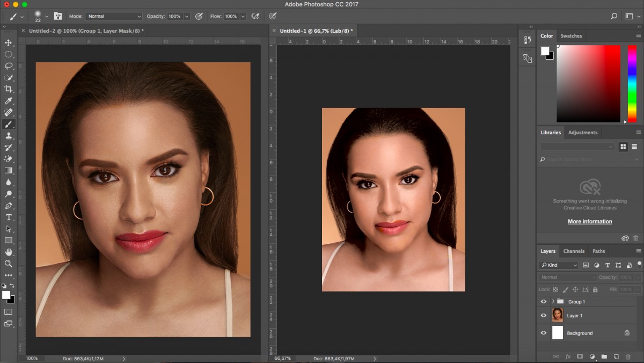Image resolution: width=644 pixels, height=363 pixels.
Task: Select the Zoom tool
Action: (x=9, y=264)
